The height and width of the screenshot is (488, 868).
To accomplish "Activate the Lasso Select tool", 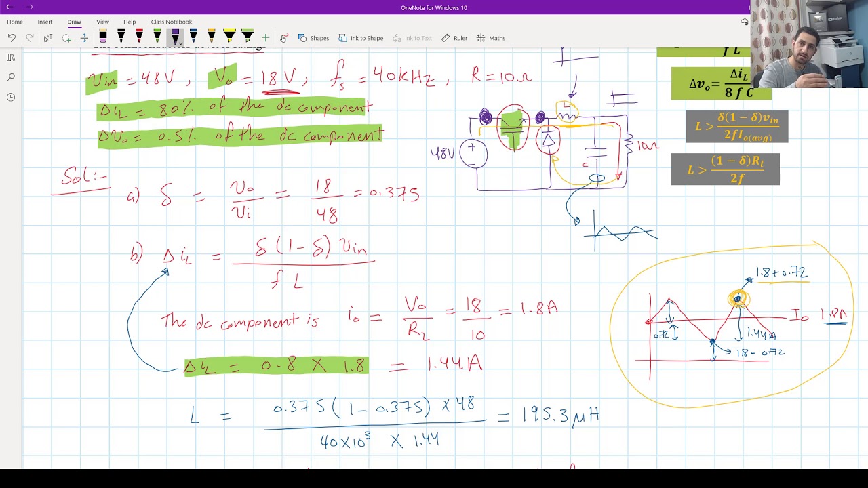I will [66, 38].
